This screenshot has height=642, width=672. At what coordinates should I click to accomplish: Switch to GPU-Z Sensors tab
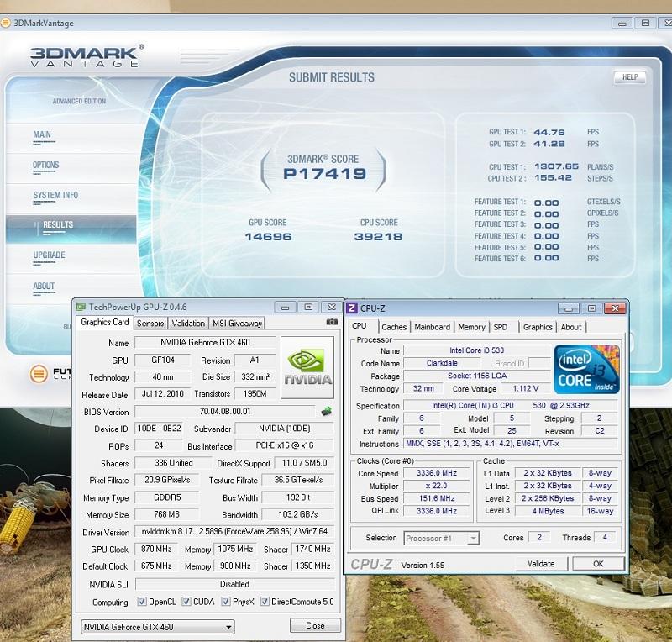click(x=150, y=324)
